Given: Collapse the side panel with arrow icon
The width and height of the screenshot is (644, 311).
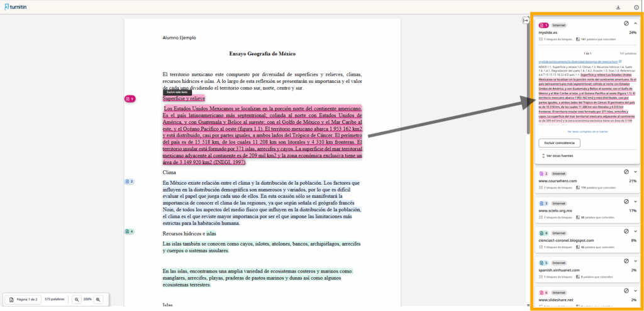Looking at the screenshot, I should pos(526,21).
